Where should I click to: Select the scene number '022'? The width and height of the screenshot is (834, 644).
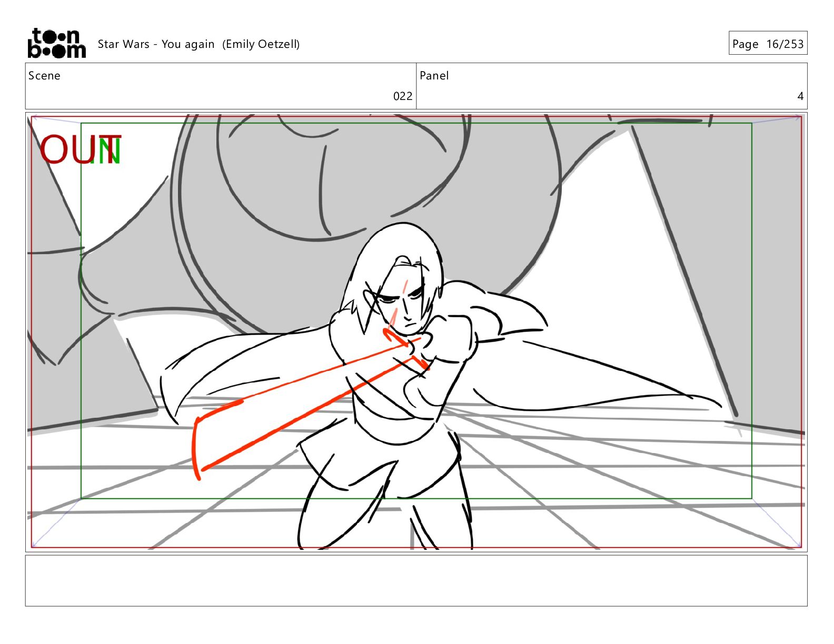(x=403, y=96)
